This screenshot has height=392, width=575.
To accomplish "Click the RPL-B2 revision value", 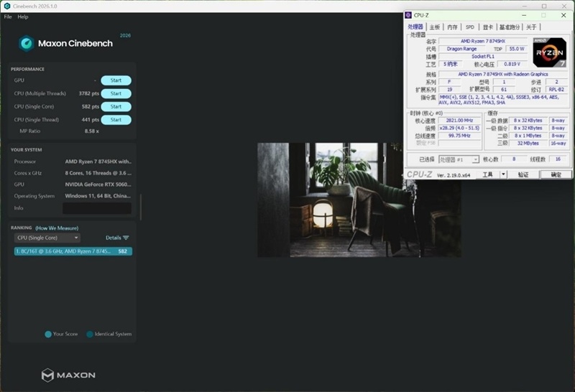I will coord(556,90).
